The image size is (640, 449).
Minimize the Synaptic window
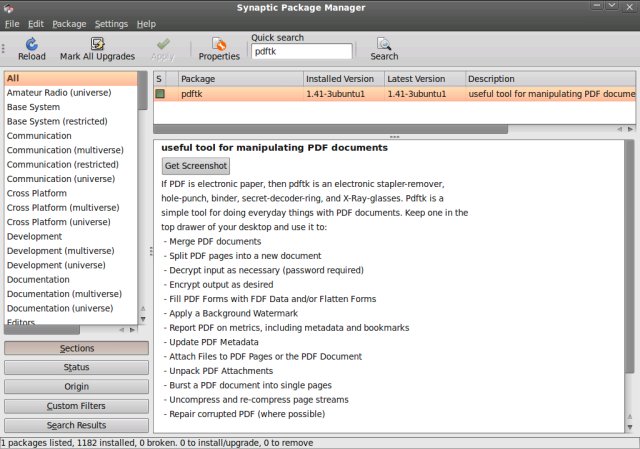click(x=597, y=6)
